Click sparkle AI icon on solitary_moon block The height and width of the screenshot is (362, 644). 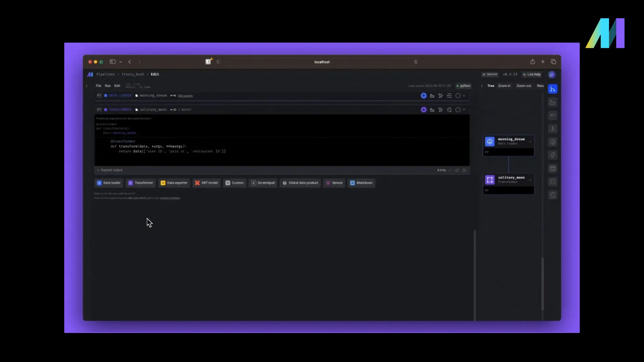[441, 110]
